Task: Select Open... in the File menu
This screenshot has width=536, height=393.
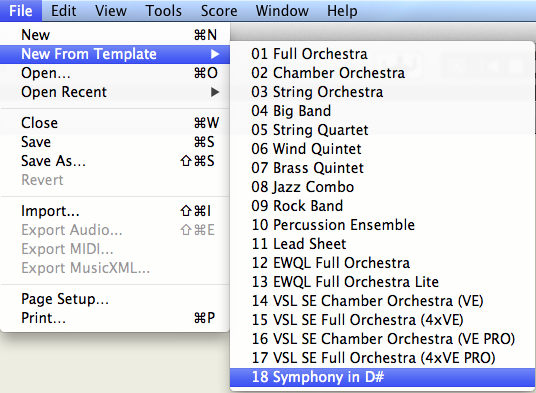Action: (x=115, y=73)
